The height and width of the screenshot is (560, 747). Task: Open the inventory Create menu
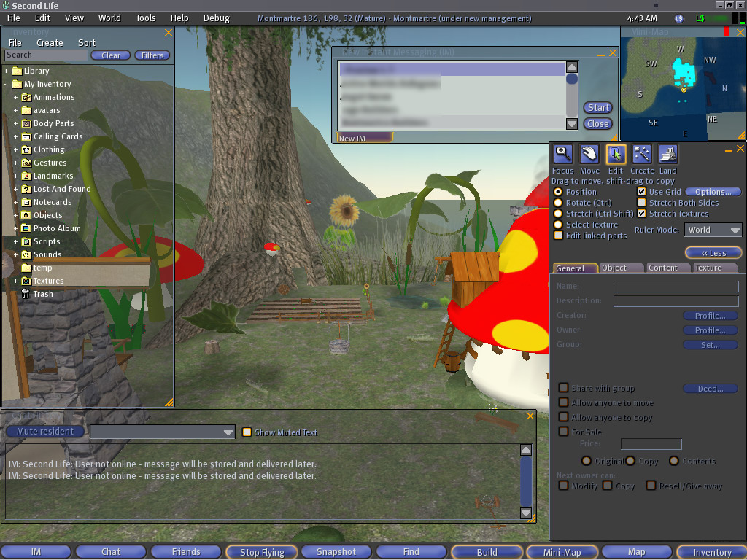(x=50, y=43)
